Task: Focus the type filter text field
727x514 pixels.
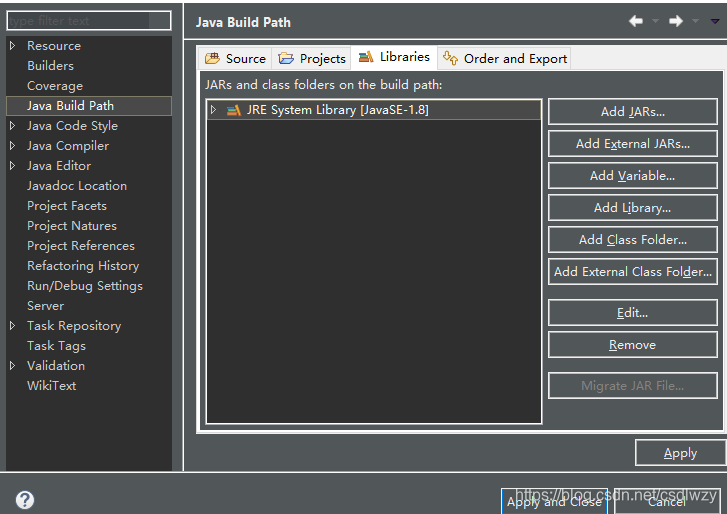Action: point(89,21)
